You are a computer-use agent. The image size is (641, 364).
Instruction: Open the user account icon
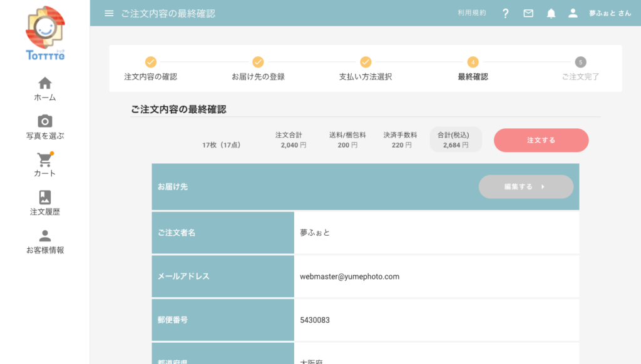(573, 14)
